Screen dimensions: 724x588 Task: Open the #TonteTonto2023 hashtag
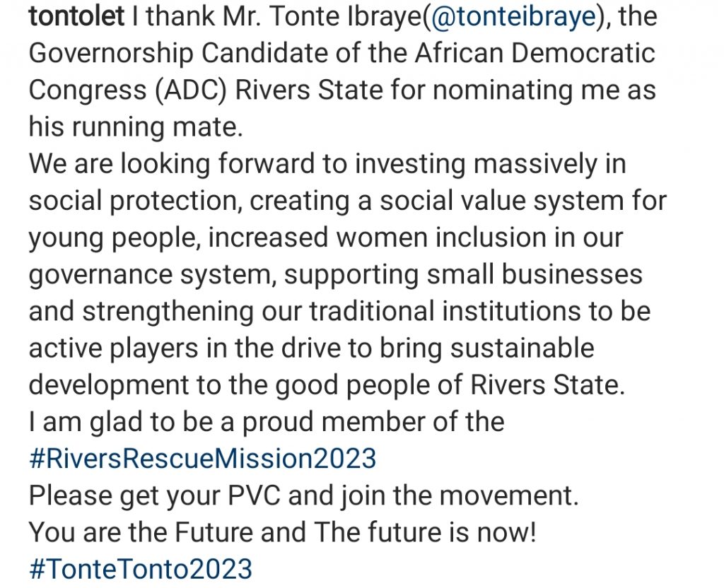pos(141,569)
